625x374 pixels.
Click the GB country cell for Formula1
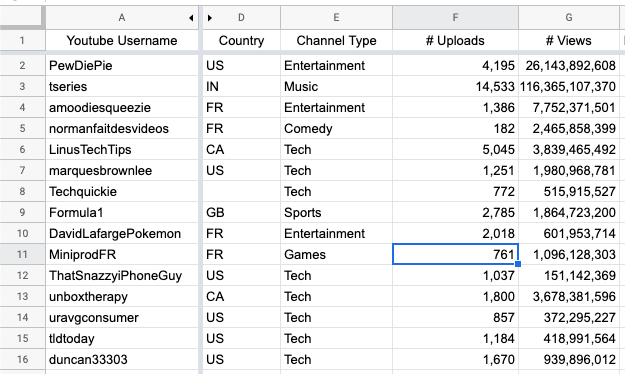pyautogui.click(x=242, y=213)
